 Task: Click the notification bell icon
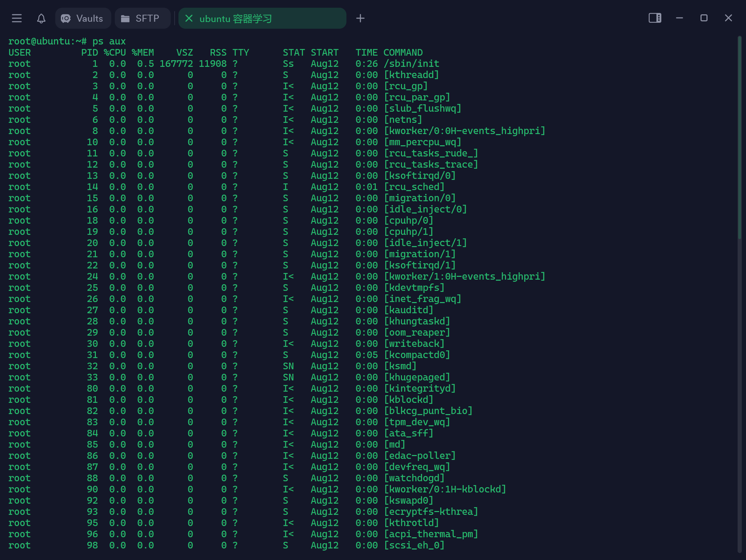point(41,18)
